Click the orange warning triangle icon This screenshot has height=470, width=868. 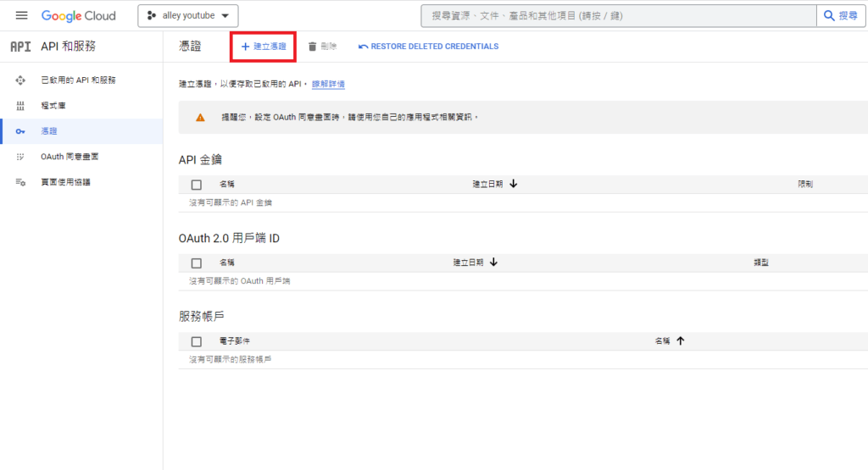click(x=200, y=117)
